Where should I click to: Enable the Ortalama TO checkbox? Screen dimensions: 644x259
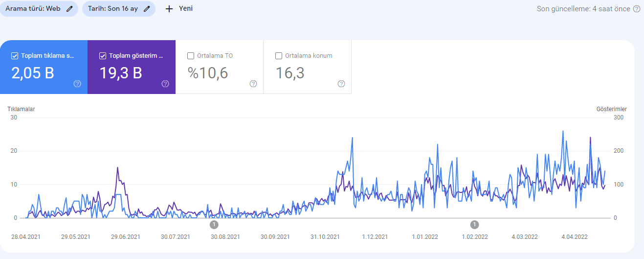pos(191,56)
